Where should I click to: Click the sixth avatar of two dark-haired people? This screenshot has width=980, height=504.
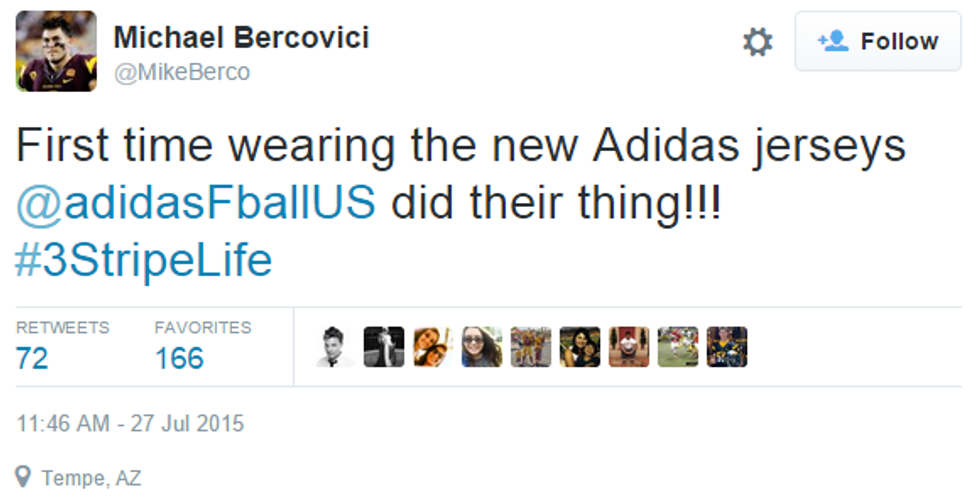(x=580, y=347)
